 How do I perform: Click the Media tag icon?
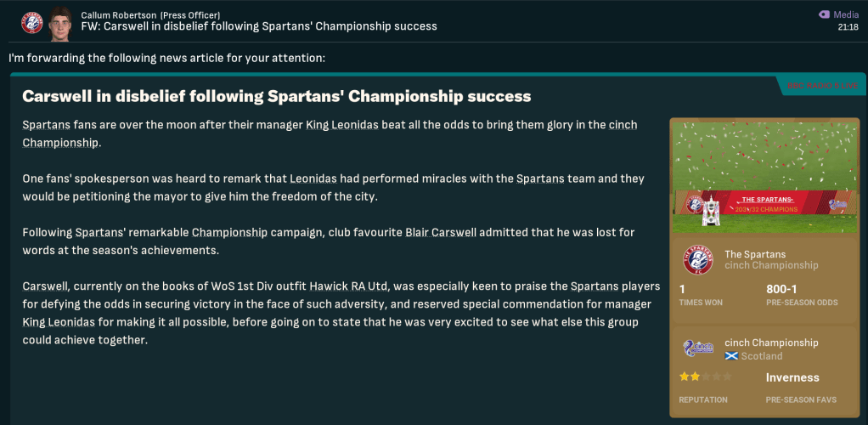click(x=823, y=14)
